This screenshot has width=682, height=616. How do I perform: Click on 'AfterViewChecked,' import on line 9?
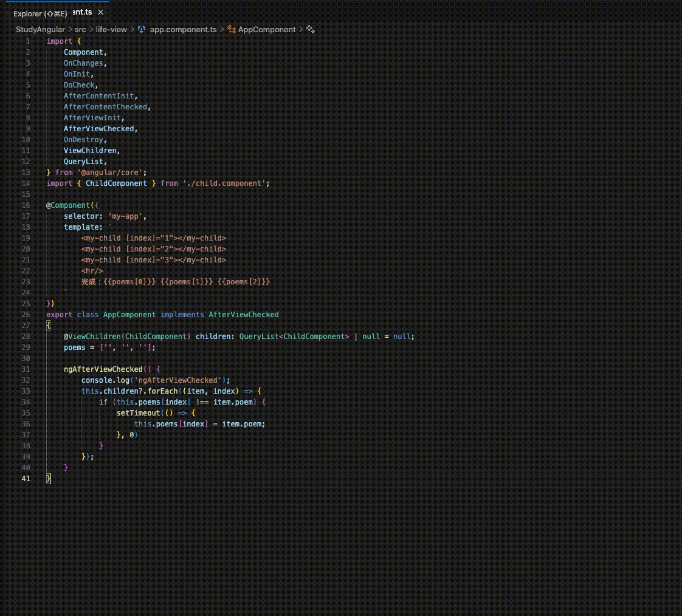coord(100,129)
